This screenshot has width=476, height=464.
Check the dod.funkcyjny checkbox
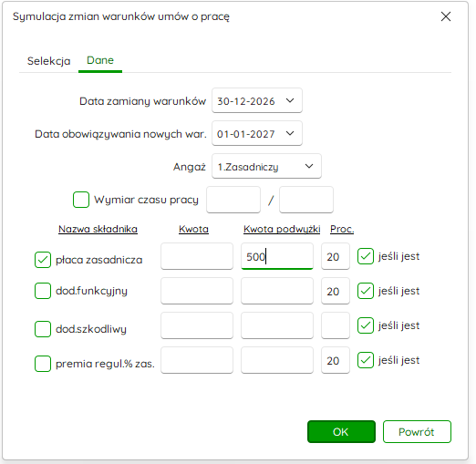coord(43,291)
